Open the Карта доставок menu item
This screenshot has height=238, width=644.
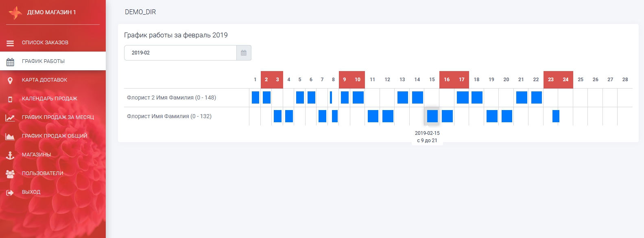point(44,80)
